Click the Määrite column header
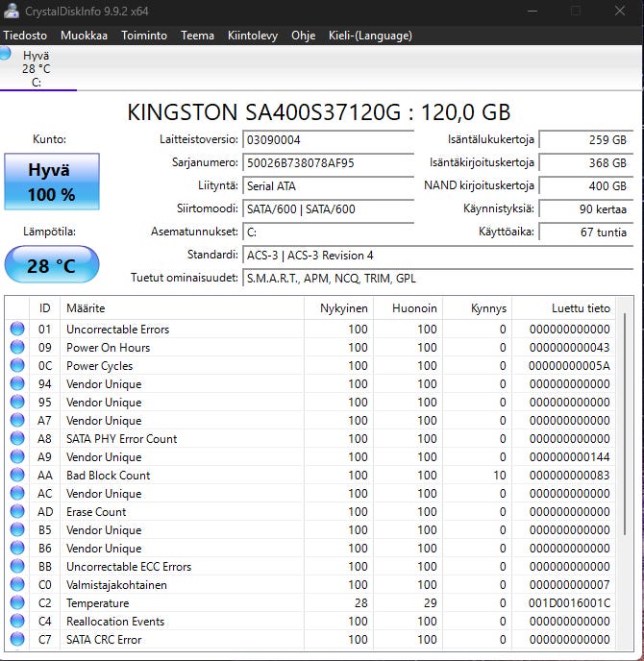 (x=183, y=308)
